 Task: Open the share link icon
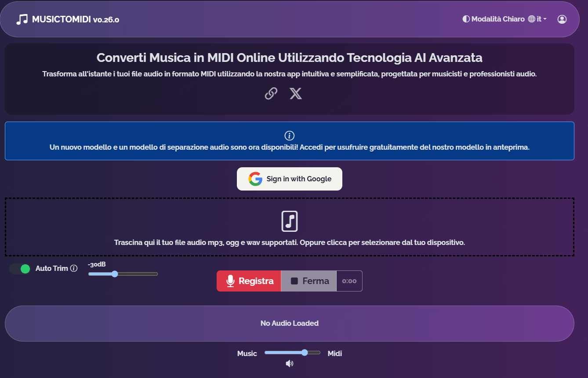[271, 94]
